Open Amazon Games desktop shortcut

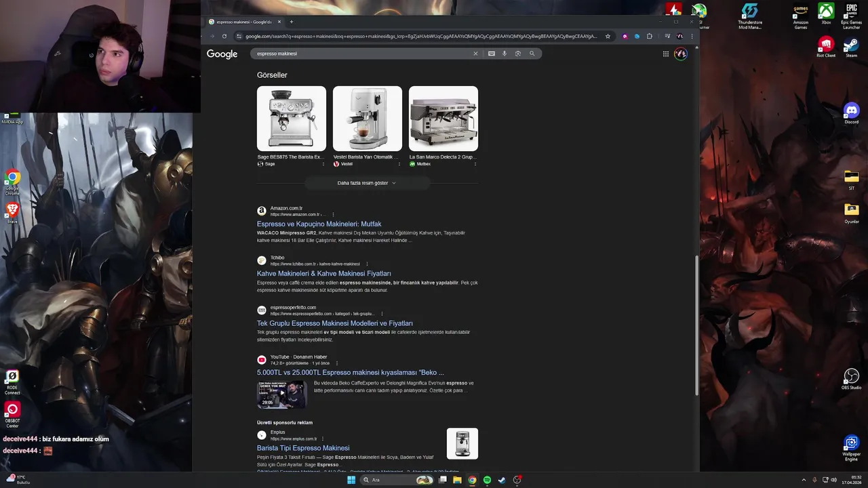point(800,16)
